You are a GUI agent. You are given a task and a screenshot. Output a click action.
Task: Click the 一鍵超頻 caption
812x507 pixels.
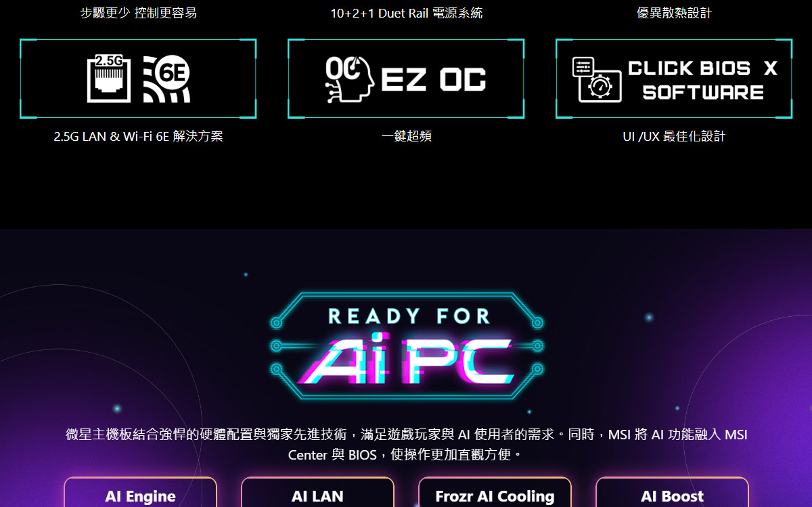(407, 136)
